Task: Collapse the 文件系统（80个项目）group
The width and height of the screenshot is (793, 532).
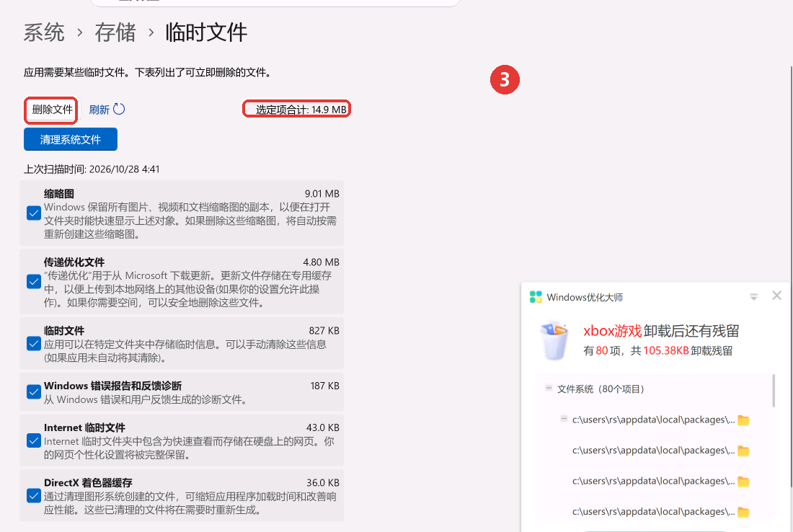Action: click(549, 389)
